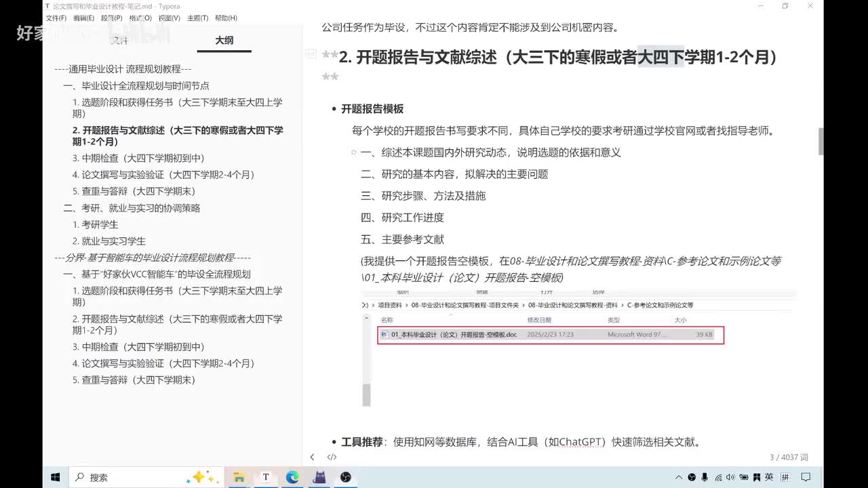Image resolution: width=868 pixels, height=488 pixels.
Task: Switch to the 大纲 outline tab
Action: tap(224, 41)
